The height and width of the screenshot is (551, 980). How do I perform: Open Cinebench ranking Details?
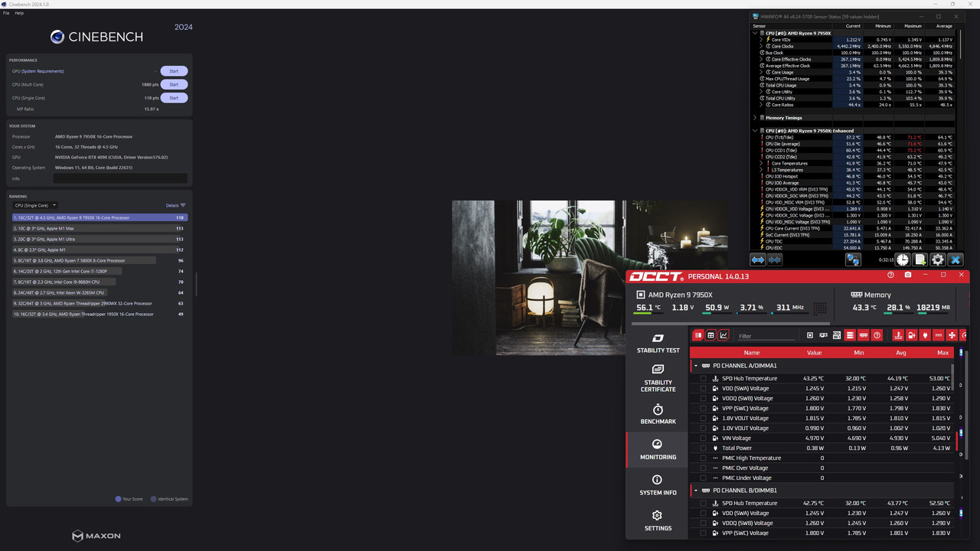pyautogui.click(x=175, y=205)
